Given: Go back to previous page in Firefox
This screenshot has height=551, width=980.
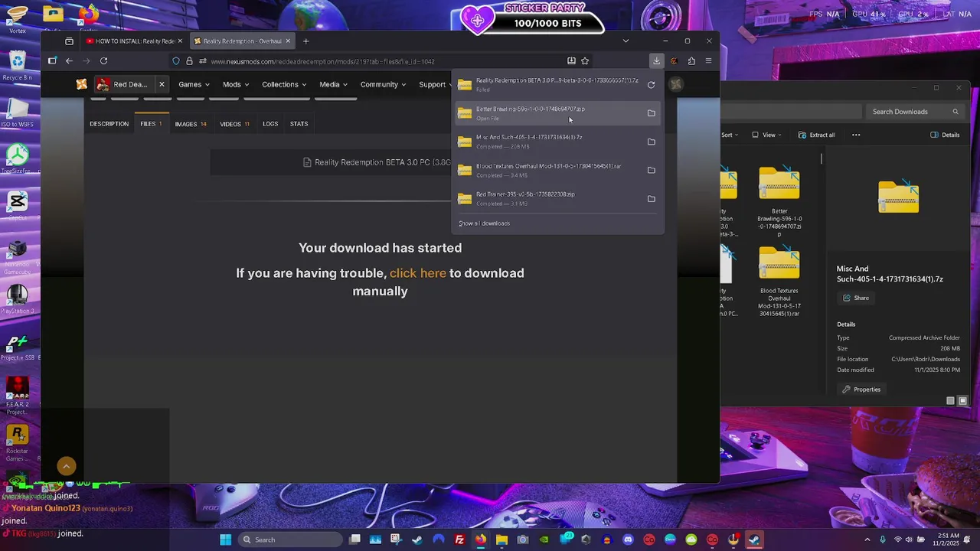Looking at the screenshot, I should coord(69,61).
